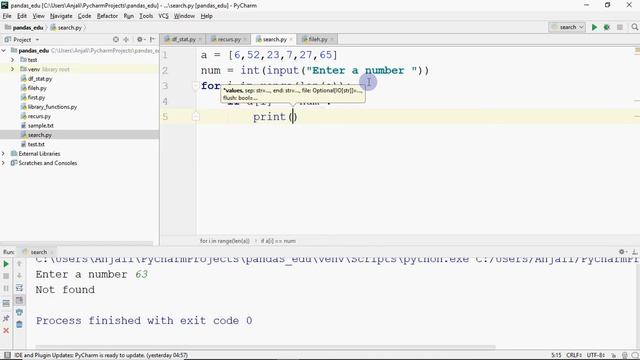Image resolution: width=640 pixels, height=360 pixels.
Task: Expand the venv library root folder
Action: (12, 69)
